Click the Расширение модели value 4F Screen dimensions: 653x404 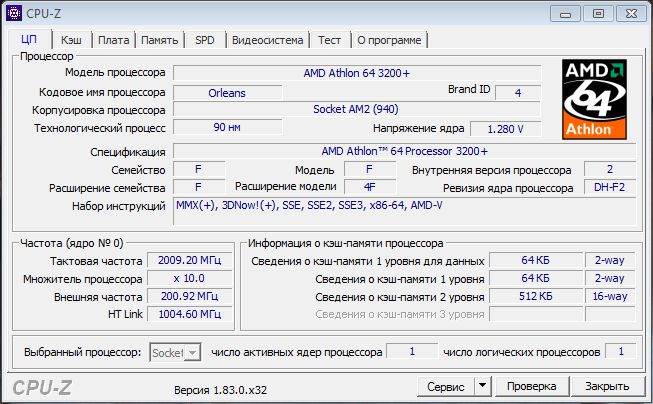coord(370,187)
